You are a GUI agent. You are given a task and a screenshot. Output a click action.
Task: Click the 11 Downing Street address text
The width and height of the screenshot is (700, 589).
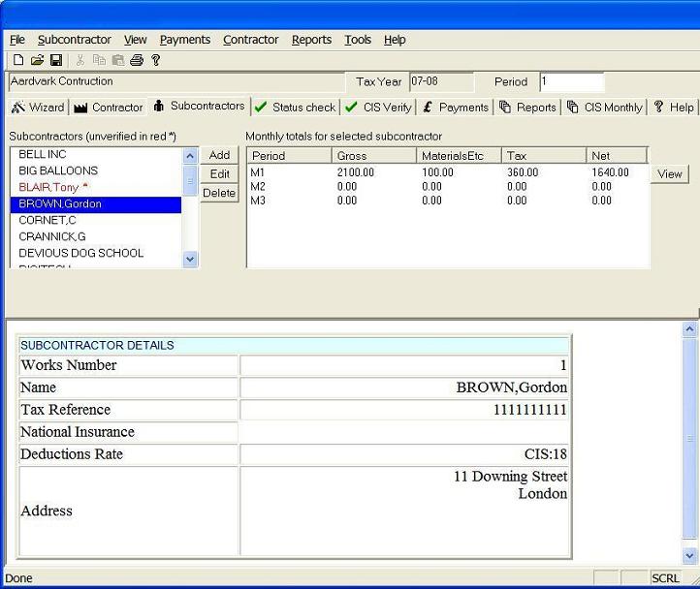[x=510, y=477]
